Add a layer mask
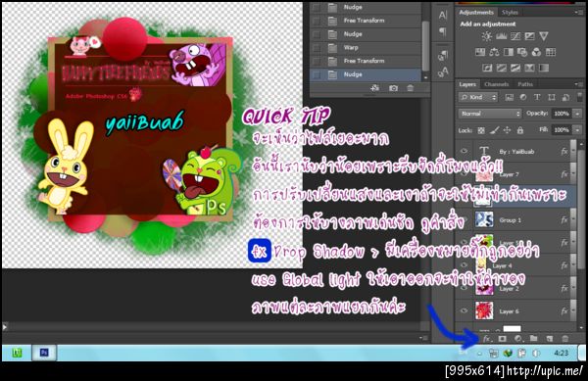Screen dimensions: 588x381 point(502,339)
